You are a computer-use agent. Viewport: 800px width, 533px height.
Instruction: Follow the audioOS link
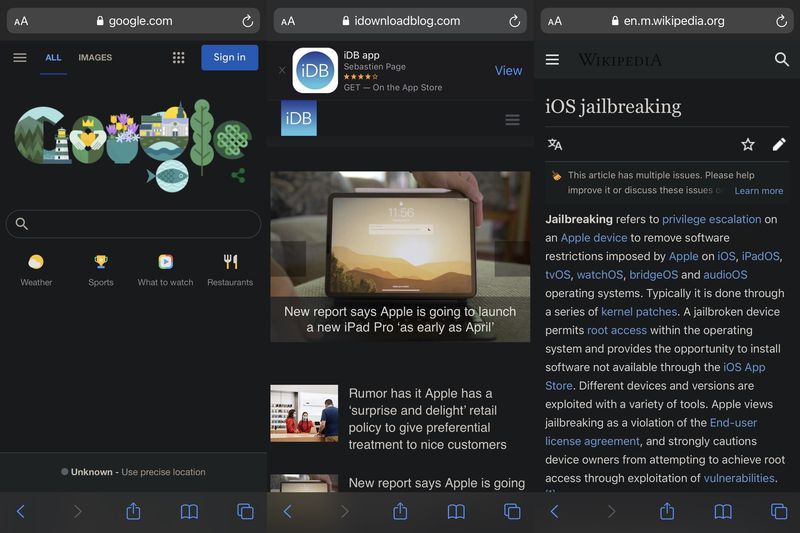725,274
